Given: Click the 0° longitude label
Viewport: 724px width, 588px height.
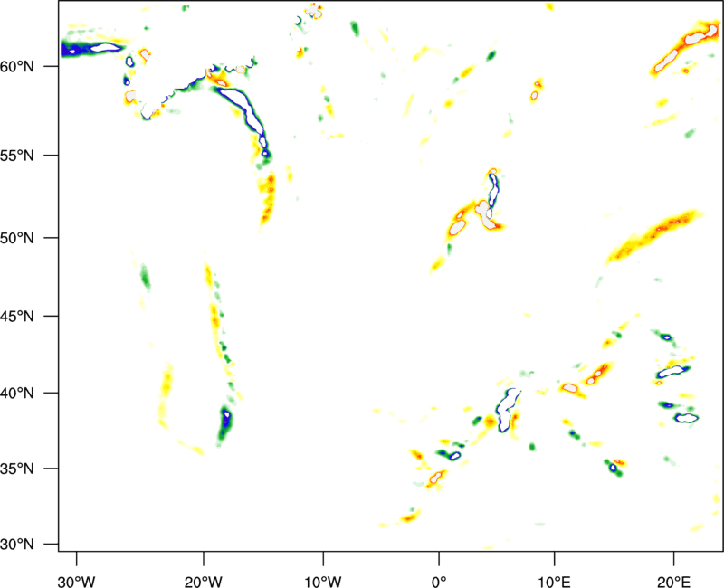Looking at the screenshot, I should tap(439, 582).
